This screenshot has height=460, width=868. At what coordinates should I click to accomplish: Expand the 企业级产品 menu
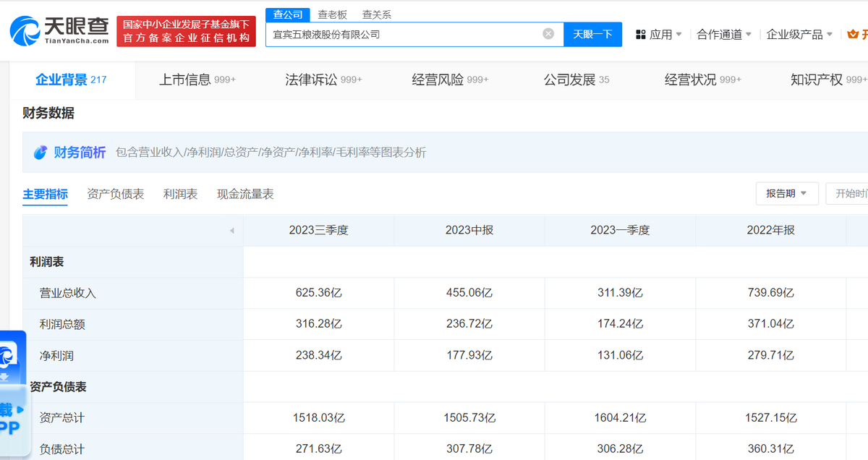pos(799,35)
